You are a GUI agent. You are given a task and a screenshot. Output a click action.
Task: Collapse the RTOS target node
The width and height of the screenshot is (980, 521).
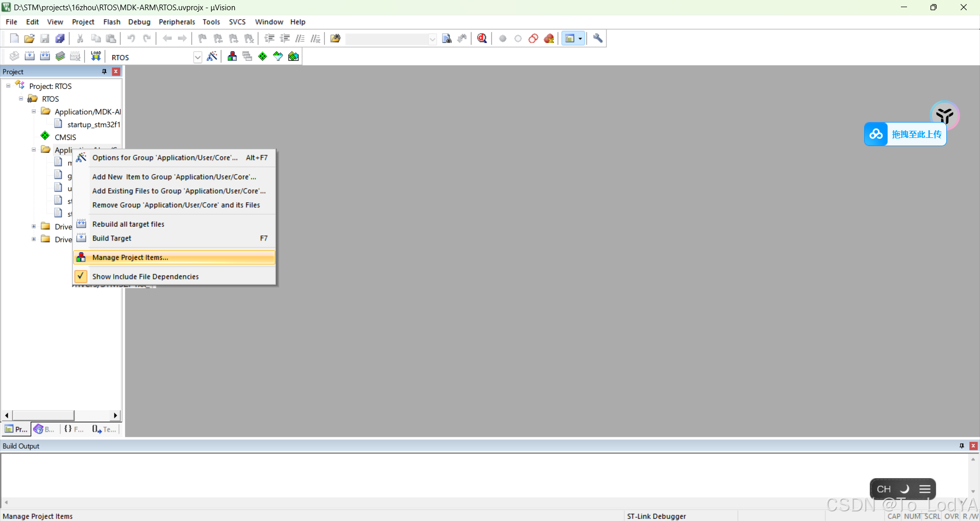pyautogui.click(x=21, y=99)
